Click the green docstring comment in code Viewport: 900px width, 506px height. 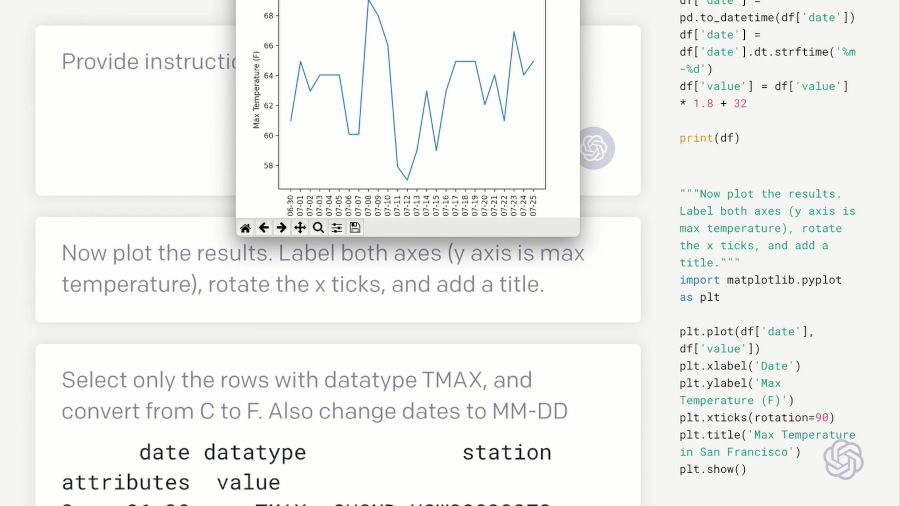767,228
